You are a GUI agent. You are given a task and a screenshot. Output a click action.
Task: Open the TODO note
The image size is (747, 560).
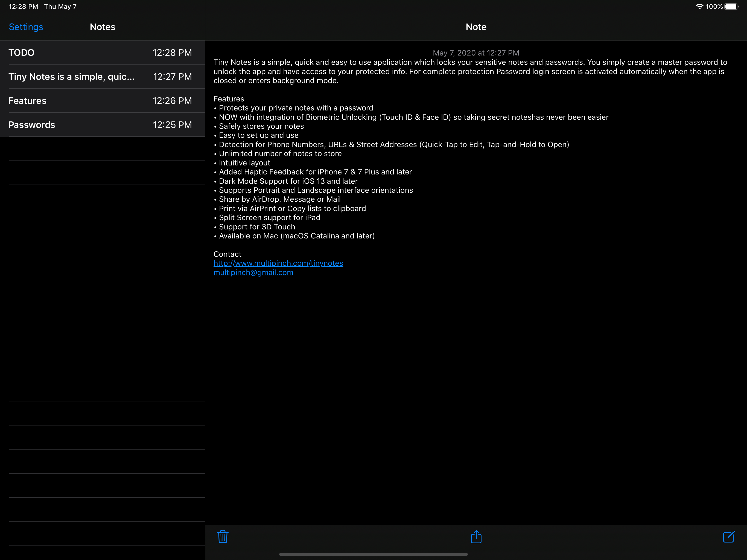(x=100, y=53)
